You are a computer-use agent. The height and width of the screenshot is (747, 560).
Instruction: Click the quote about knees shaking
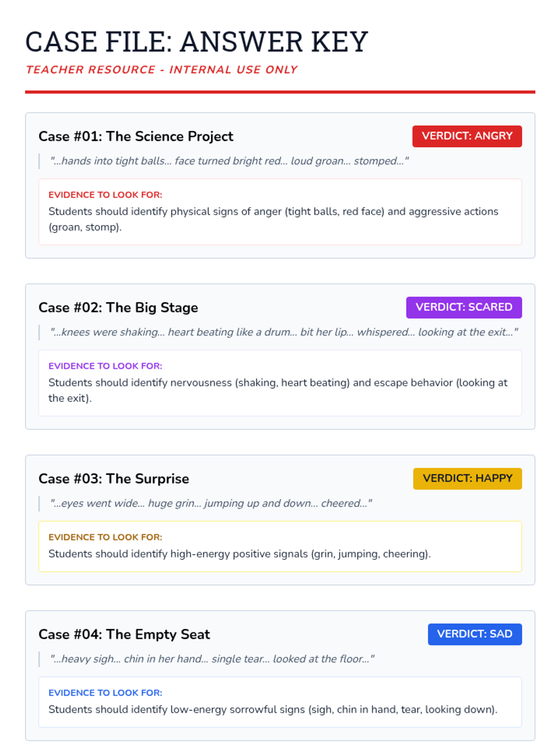coord(284,332)
